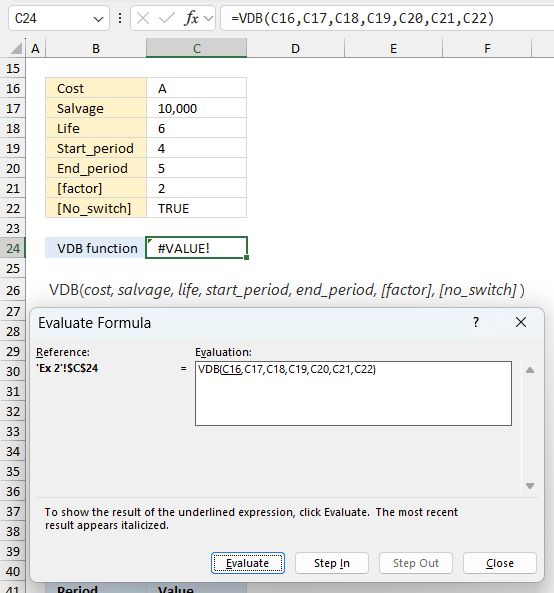Click the Step In button
The image size is (554, 593).
pyautogui.click(x=332, y=563)
